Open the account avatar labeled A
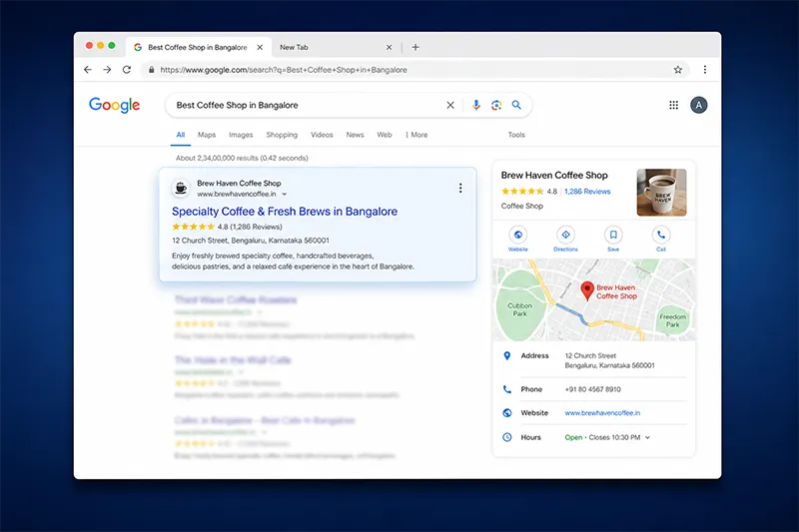Image resolution: width=799 pixels, height=532 pixels. (698, 105)
